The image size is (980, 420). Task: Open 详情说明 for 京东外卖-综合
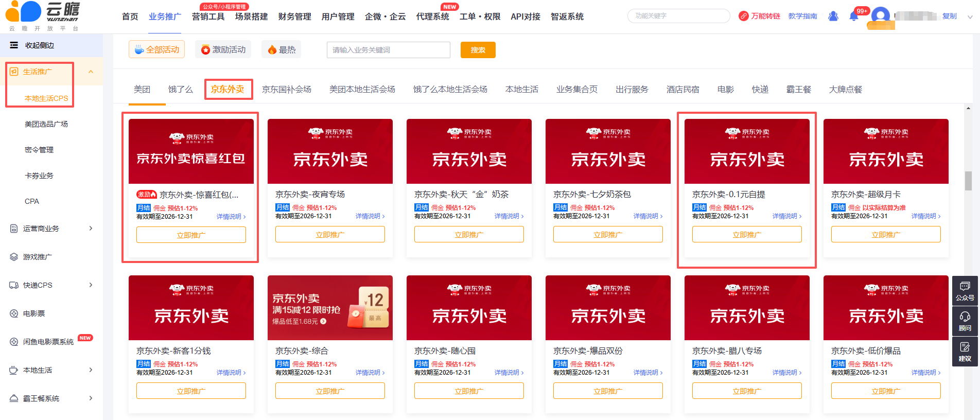pos(370,373)
